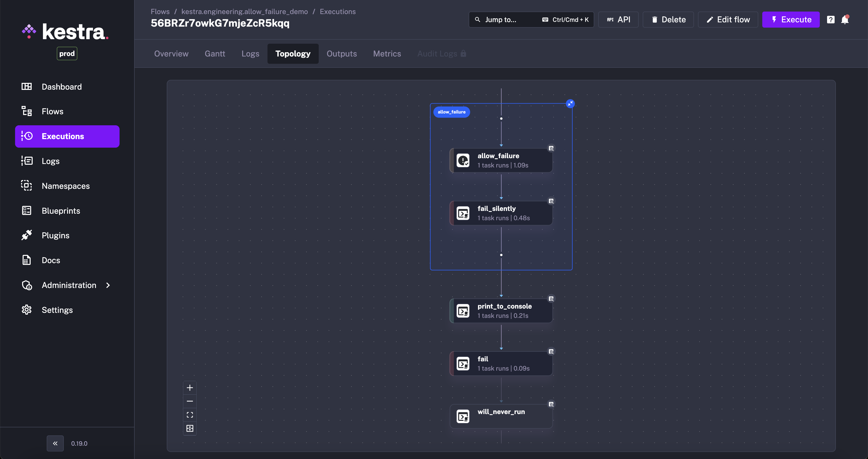This screenshot has height=459, width=868.
Task: Zoom in on the topology graph
Action: (190, 388)
